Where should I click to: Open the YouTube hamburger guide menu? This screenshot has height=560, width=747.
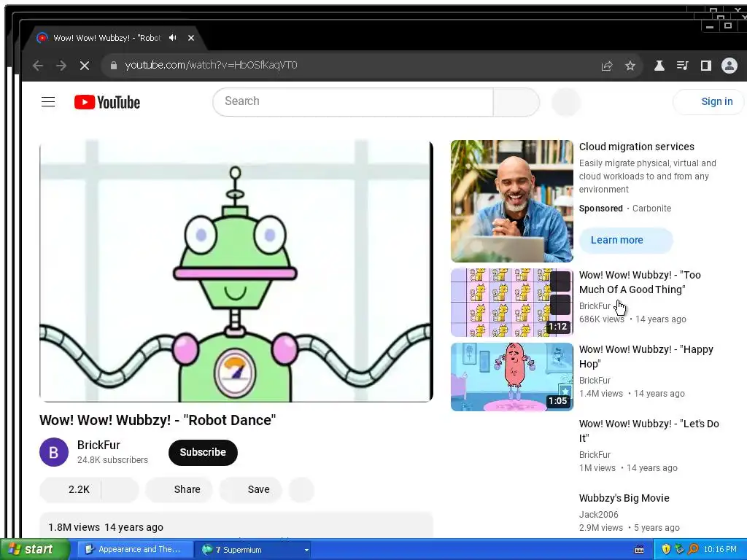48,102
